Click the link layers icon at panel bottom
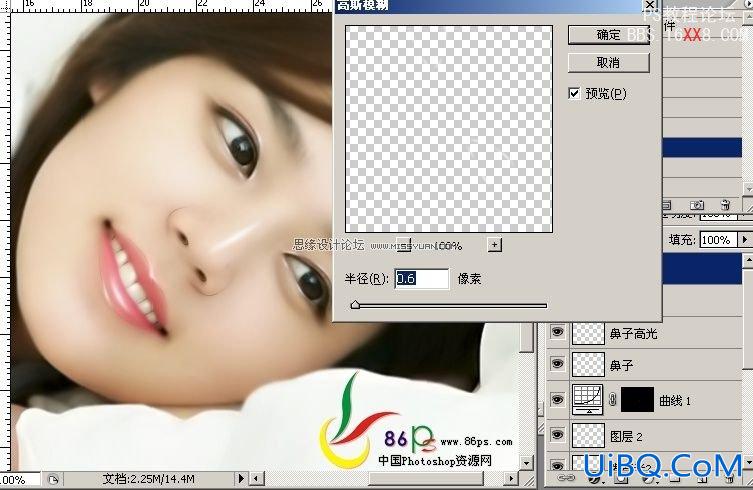 (x=567, y=478)
